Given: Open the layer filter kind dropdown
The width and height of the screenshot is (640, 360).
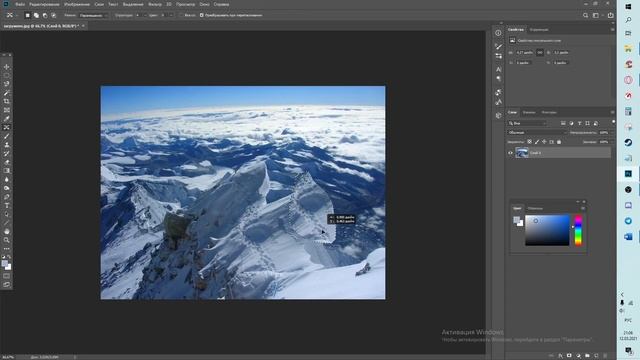Looking at the screenshot, I should tap(527, 123).
